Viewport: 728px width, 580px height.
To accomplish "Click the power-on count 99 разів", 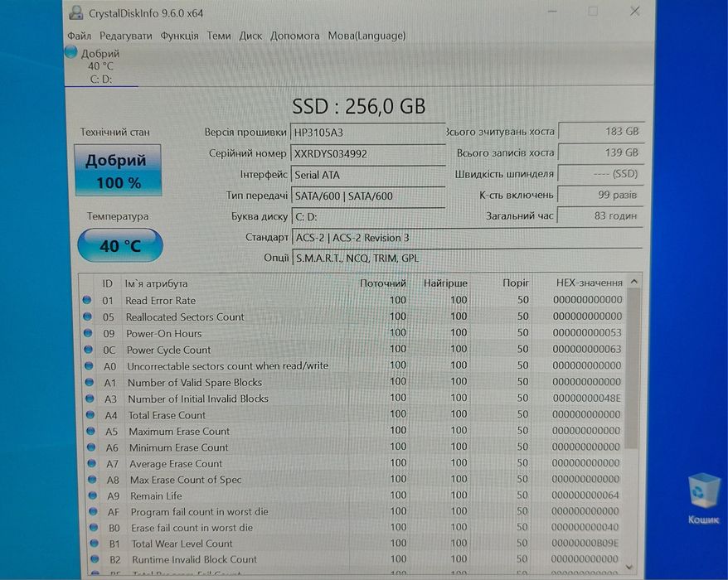I will click(x=599, y=195).
